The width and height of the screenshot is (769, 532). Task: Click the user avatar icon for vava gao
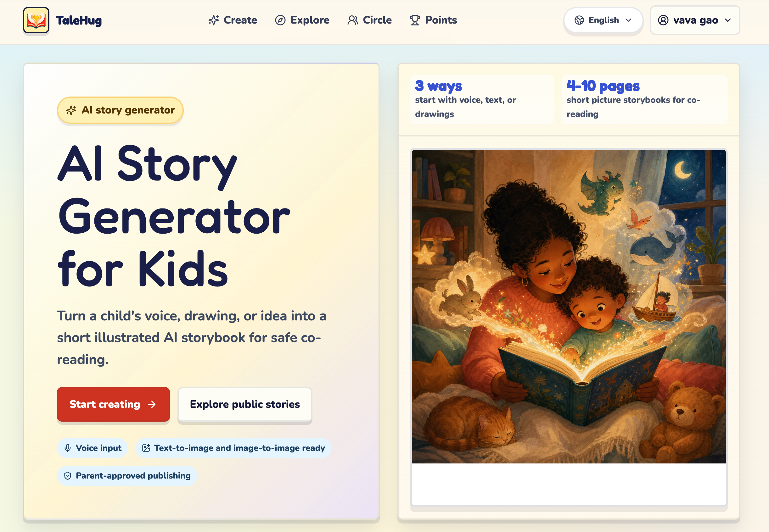[663, 20]
